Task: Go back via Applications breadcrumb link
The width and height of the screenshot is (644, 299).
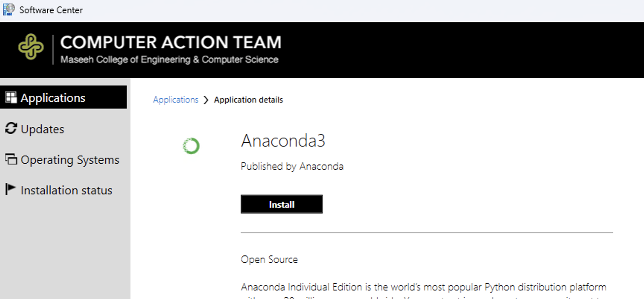Action: (175, 100)
